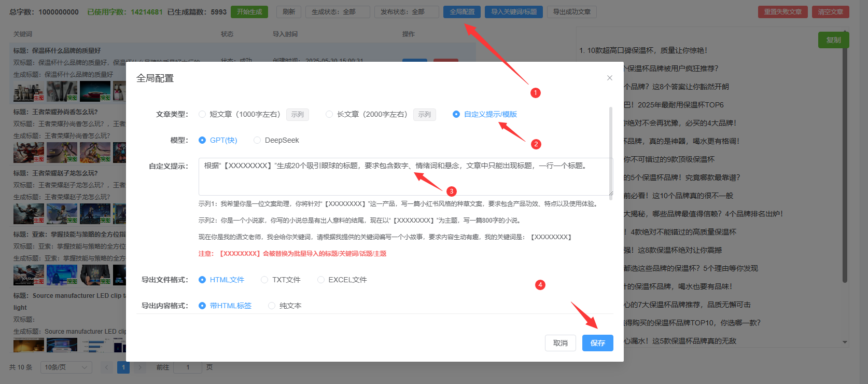Click title 1. 10款超高口碑保温杯，质量让你惊艳!
Viewport: 868px width, 384px height.
point(643,50)
